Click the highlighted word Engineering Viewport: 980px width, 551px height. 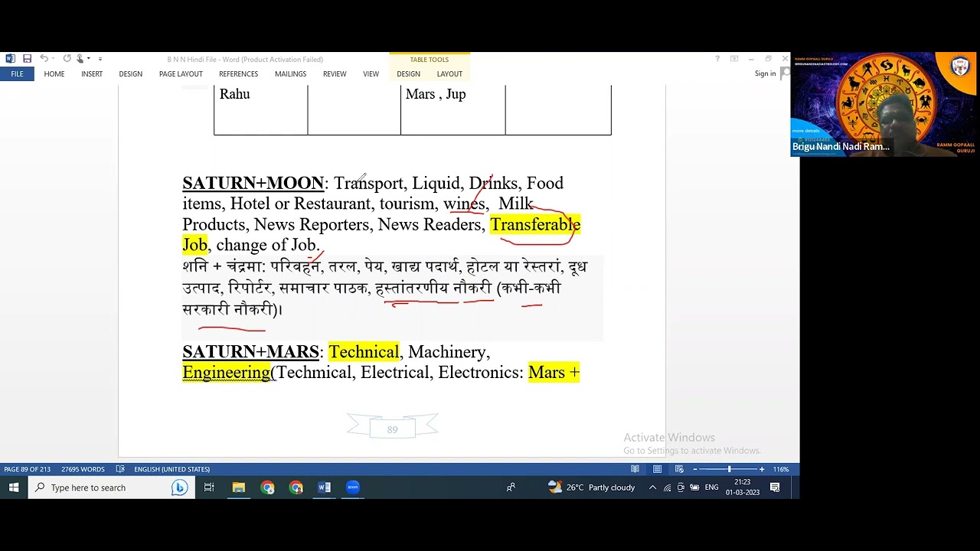[x=227, y=373]
